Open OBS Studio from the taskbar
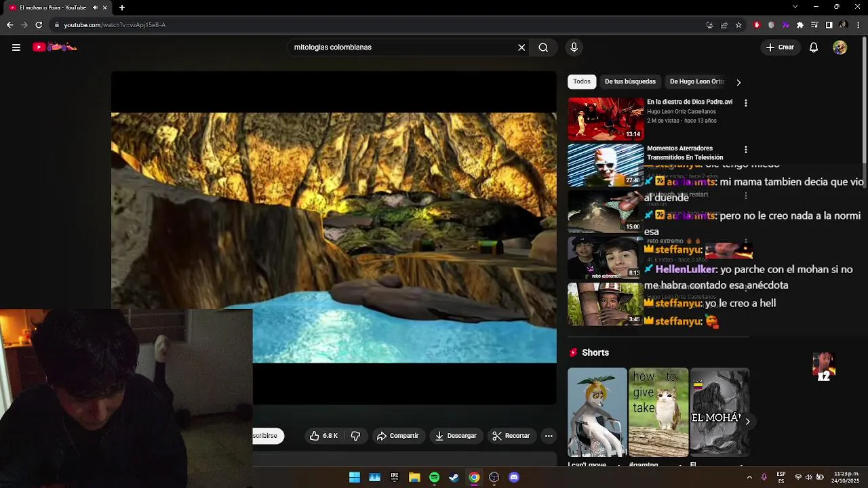 pyautogui.click(x=494, y=477)
